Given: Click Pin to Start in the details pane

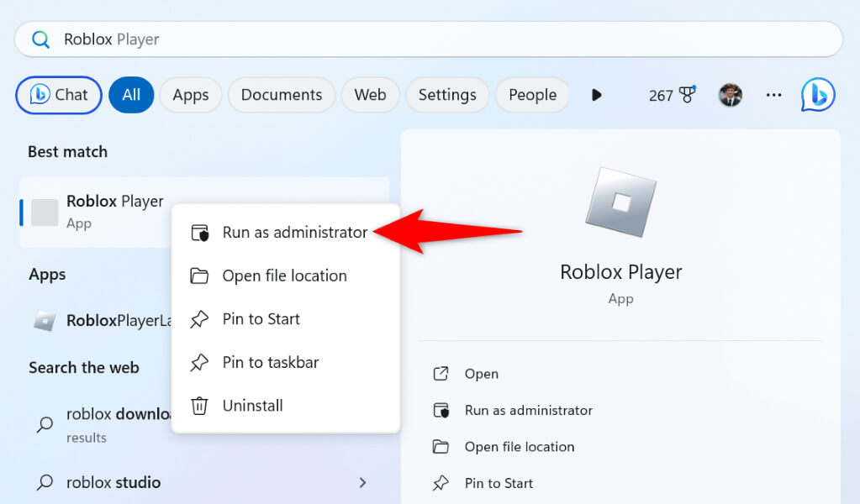Looking at the screenshot, I should (x=499, y=483).
